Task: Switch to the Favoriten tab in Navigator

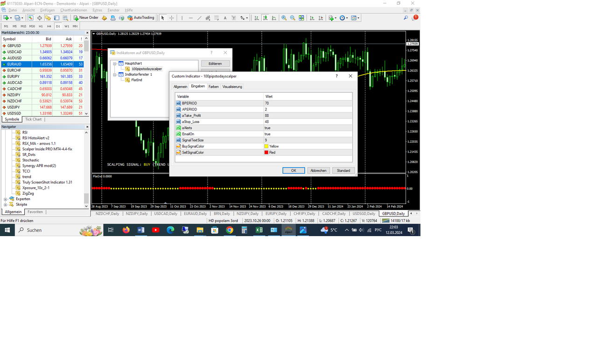Action: 35,212
